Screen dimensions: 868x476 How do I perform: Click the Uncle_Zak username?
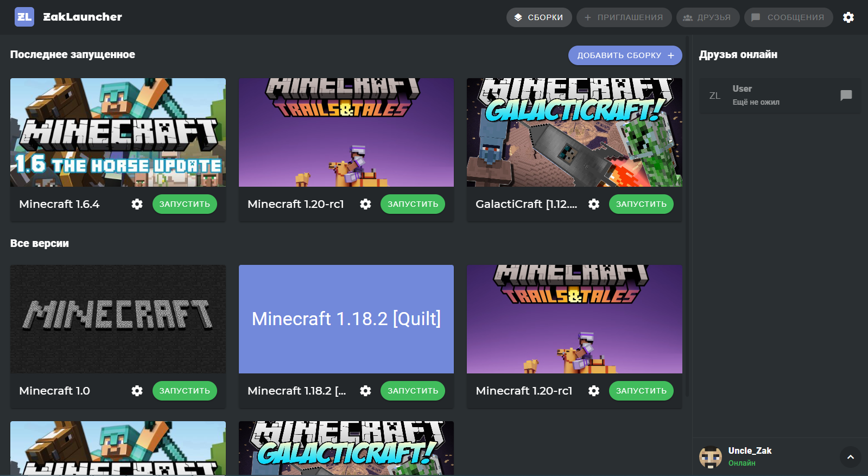750,450
